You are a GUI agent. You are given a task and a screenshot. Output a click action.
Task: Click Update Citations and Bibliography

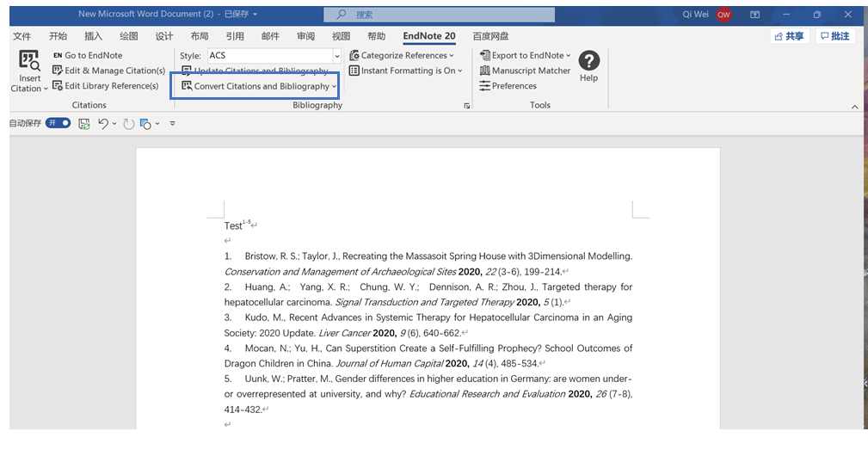pyautogui.click(x=255, y=71)
